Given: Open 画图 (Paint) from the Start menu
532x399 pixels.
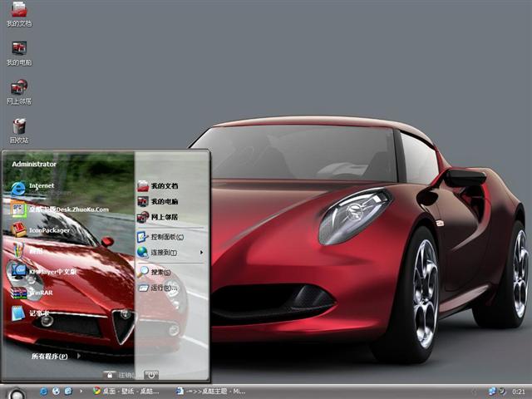Looking at the screenshot, I should point(33,249).
